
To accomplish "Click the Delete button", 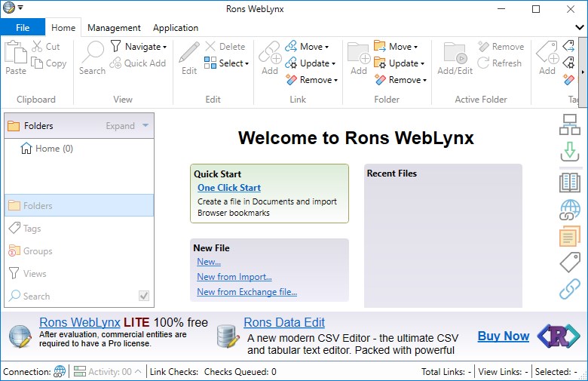I will coord(225,47).
